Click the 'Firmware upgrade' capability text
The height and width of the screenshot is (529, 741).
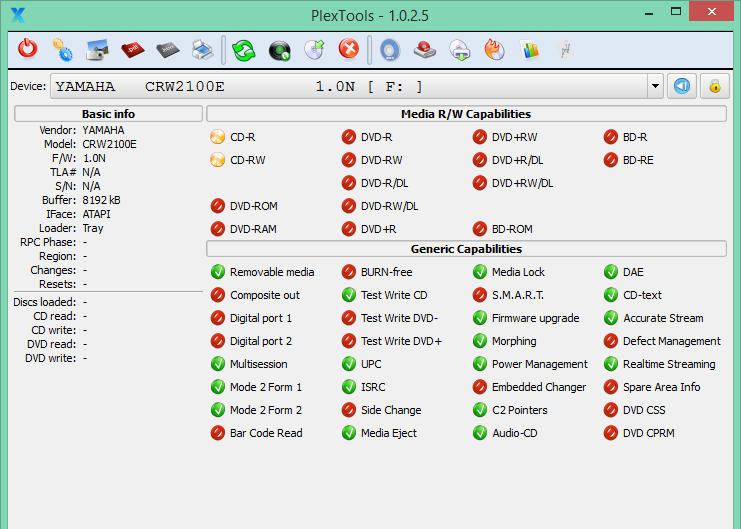click(535, 318)
